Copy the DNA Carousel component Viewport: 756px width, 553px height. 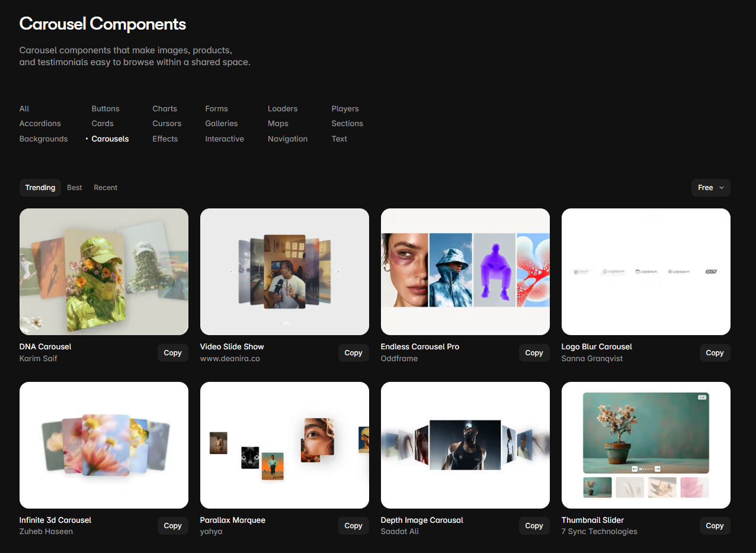pyautogui.click(x=173, y=353)
